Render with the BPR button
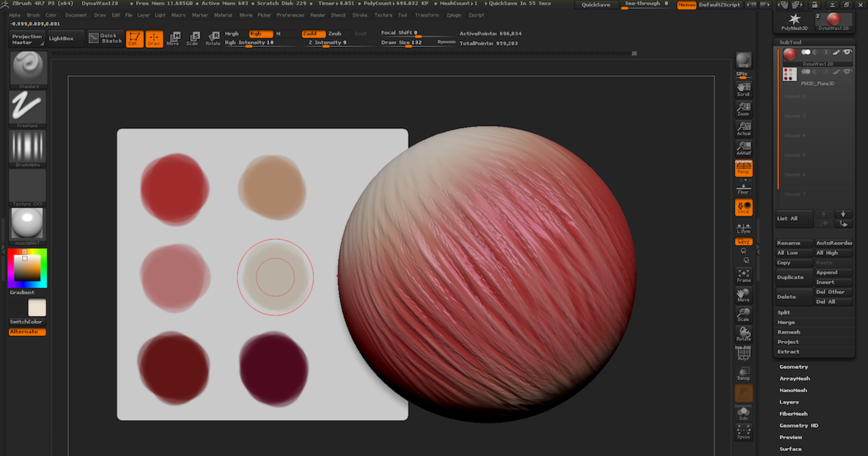868x456 pixels. (743, 61)
